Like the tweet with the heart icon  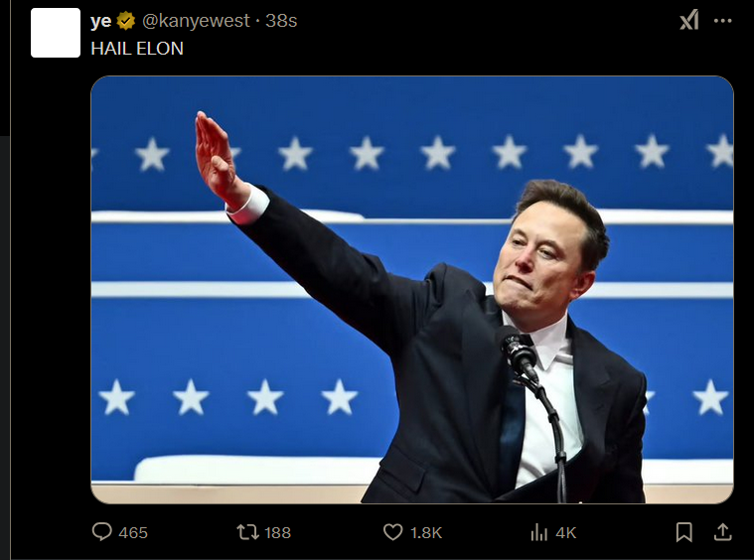coord(392,532)
